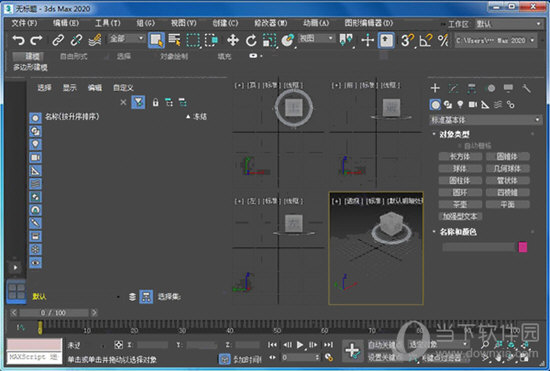This screenshot has height=371, width=550.
Task: Open the 工具(T) menu
Action: (107, 23)
